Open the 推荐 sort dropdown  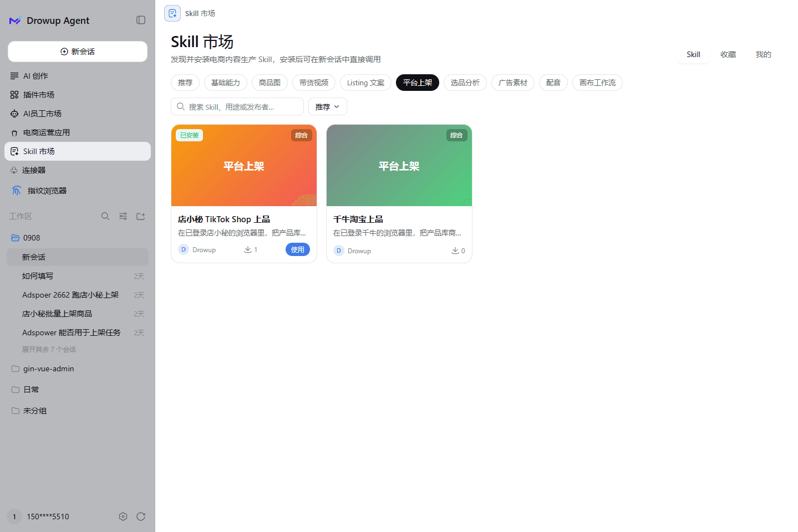pyautogui.click(x=328, y=106)
